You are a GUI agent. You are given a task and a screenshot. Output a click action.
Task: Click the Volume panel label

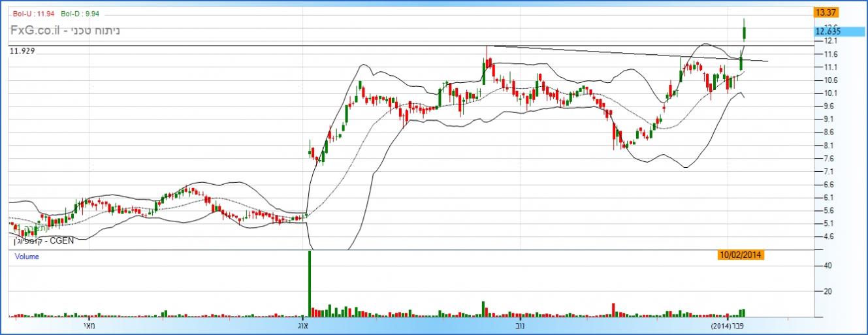click(x=27, y=257)
